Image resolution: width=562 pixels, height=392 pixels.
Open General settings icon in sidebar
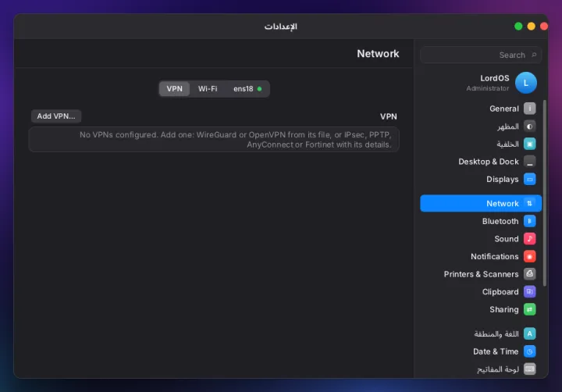529,109
